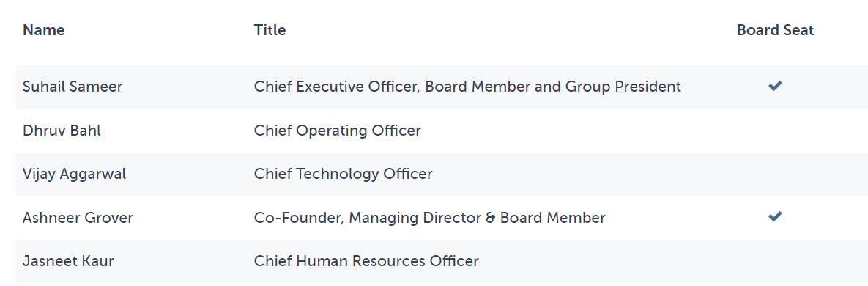Click the name Vijay Aggarwal
The height and width of the screenshot is (286, 868).
click(74, 174)
